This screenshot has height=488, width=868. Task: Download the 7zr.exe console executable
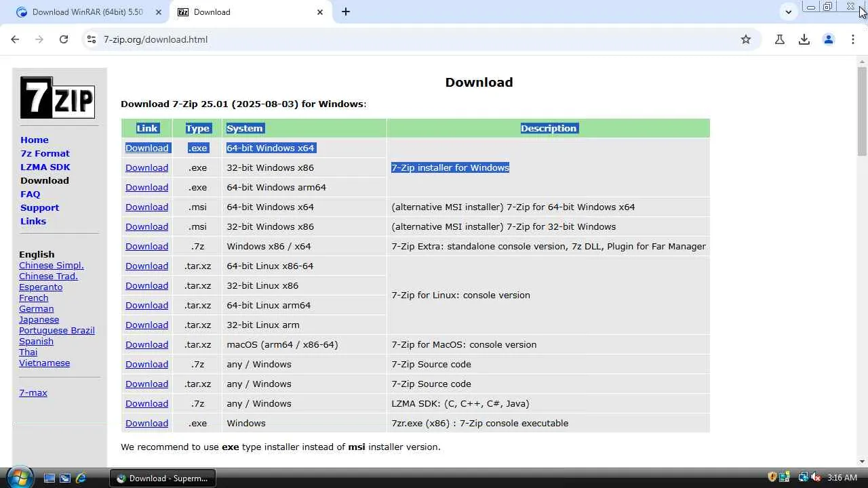[146, 423]
